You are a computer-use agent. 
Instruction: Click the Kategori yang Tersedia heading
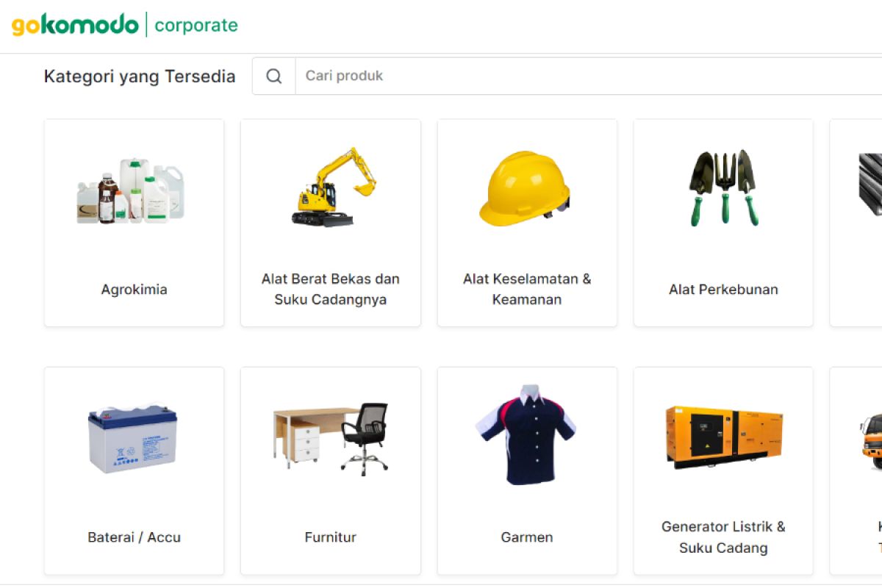click(x=140, y=76)
